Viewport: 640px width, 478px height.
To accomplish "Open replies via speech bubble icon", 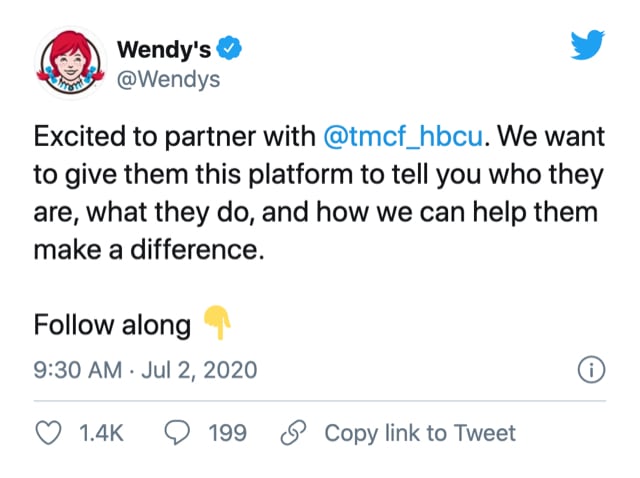I will tap(177, 433).
